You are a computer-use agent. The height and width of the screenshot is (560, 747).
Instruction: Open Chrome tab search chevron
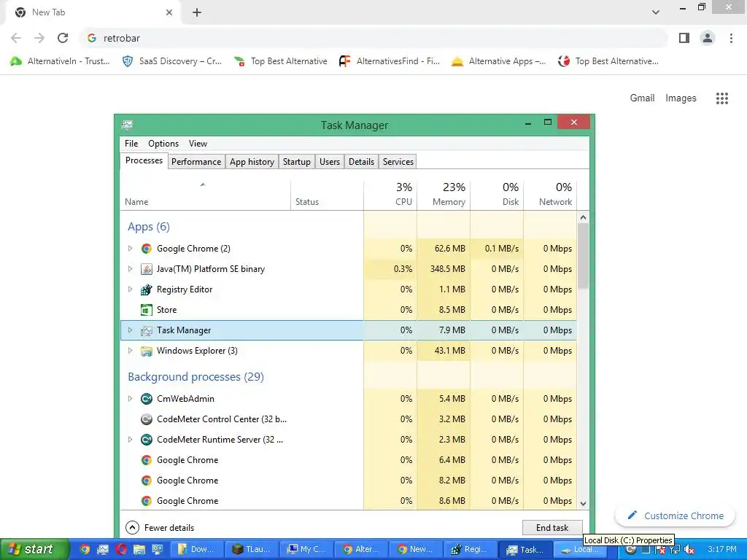[656, 12]
